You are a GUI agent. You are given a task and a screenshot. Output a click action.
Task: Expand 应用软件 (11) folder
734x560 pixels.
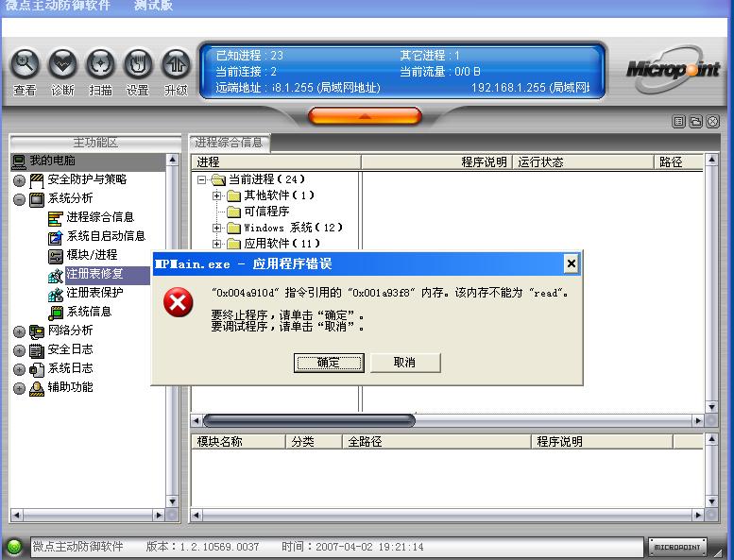[x=216, y=244]
